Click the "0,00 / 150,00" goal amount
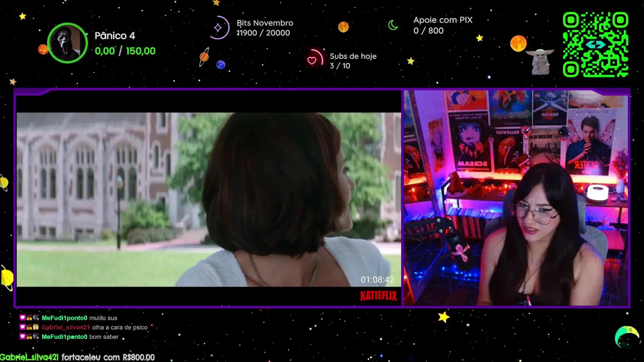Viewport: 644px width, 362px height. pyautogui.click(x=125, y=51)
